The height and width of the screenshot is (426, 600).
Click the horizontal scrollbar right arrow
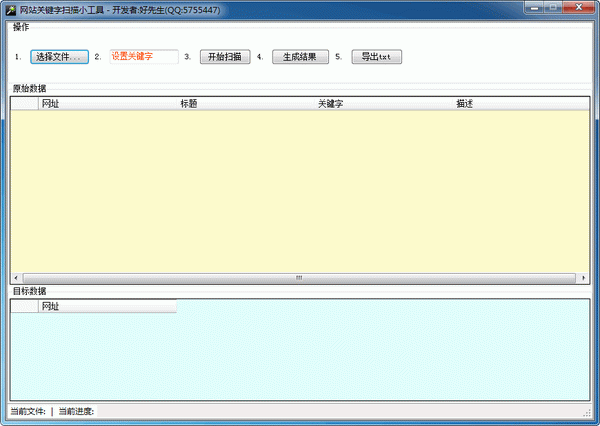584,278
